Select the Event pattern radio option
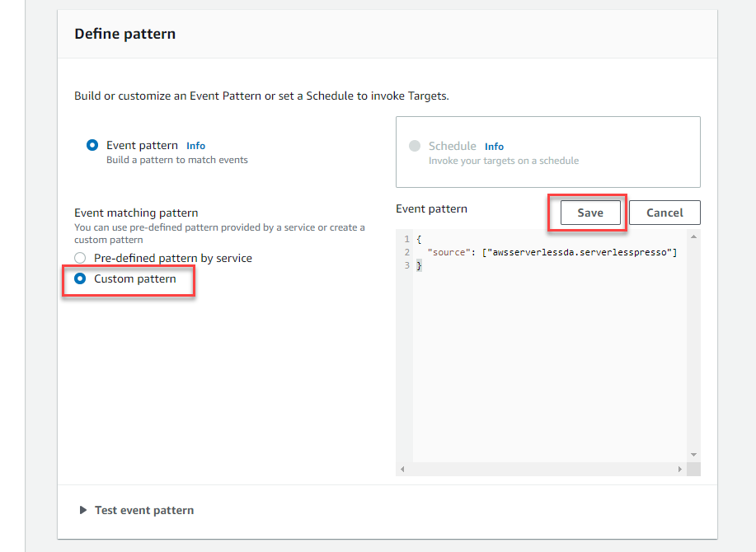Viewport: 756px width, 552px height. click(x=92, y=145)
